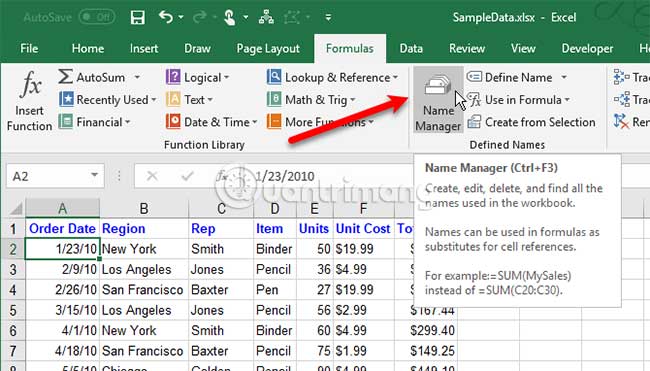Open the Name Box dropdown arrow
The width and height of the screenshot is (650, 371).
click(x=95, y=176)
